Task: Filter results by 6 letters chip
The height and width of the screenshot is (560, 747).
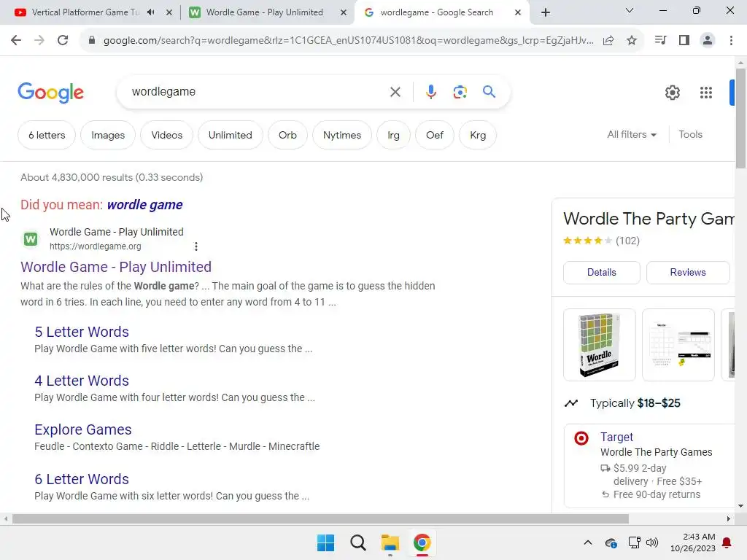Action: 47,135
